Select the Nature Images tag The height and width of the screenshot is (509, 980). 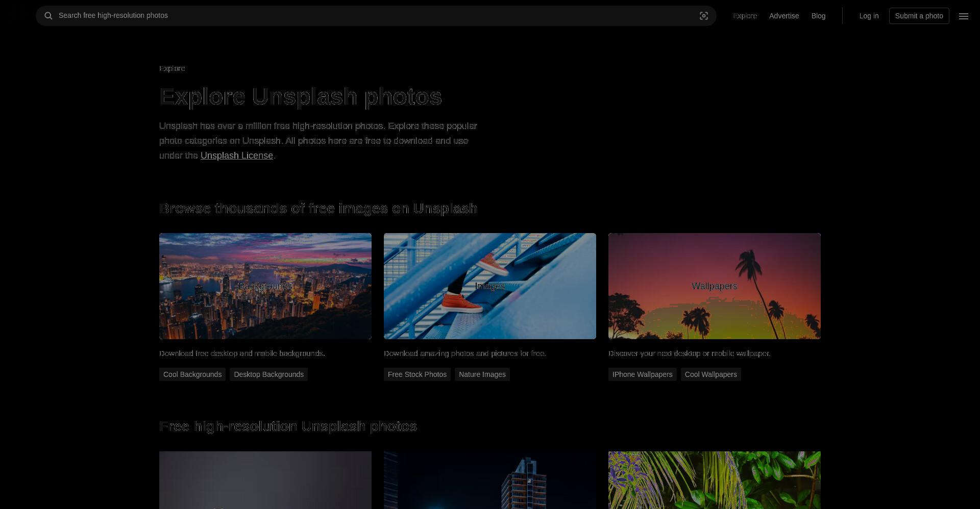point(482,374)
